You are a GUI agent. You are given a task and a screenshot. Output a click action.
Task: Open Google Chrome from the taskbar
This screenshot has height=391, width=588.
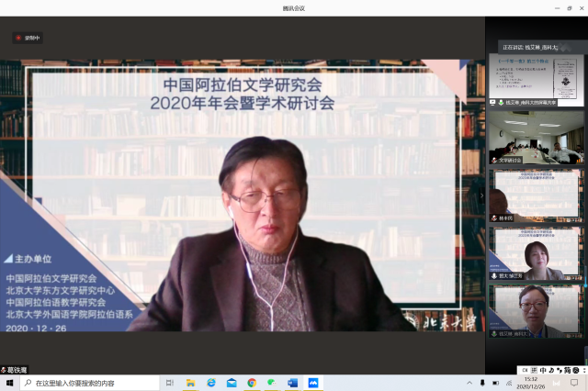pos(252,383)
